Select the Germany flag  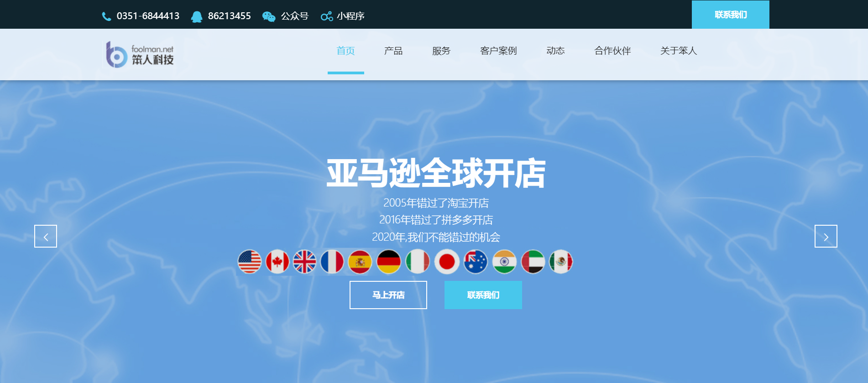point(389,262)
